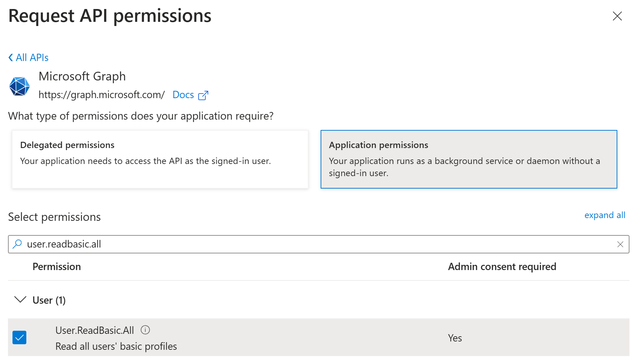This screenshot has width=635, height=364.
Task: Select the Application permissions card
Action: (x=469, y=159)
